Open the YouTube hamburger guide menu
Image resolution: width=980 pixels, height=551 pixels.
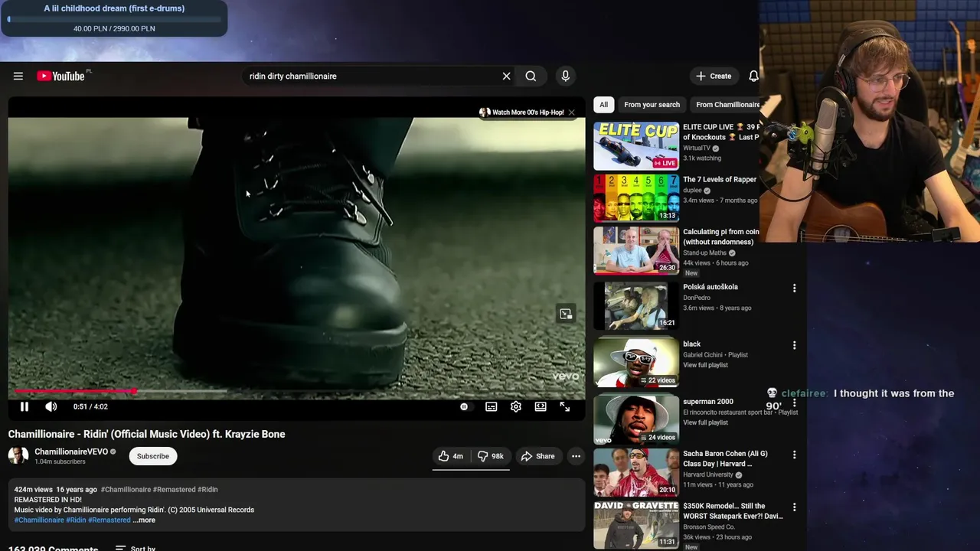pyautogui.click(x=18, y=76)
